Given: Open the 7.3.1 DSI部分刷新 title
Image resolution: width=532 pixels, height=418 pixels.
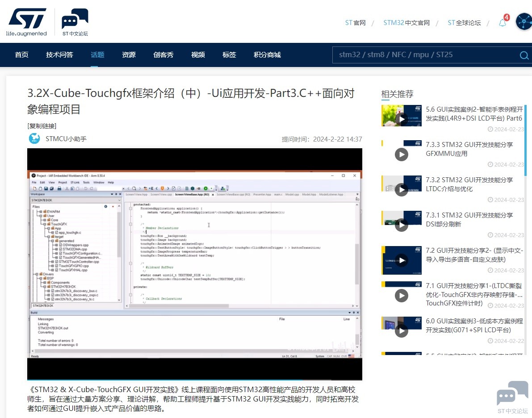Looking at the screenshot, I should click(x=469, y=220).
